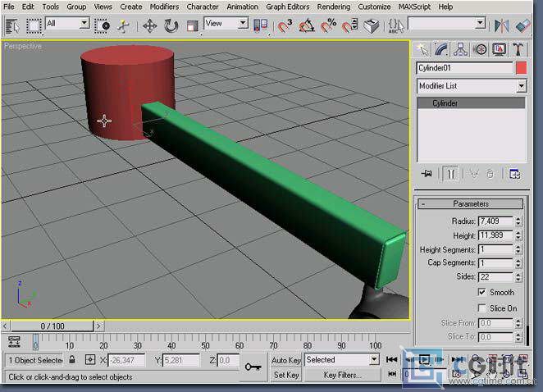Toggle 3D Snap

(285, 26)
